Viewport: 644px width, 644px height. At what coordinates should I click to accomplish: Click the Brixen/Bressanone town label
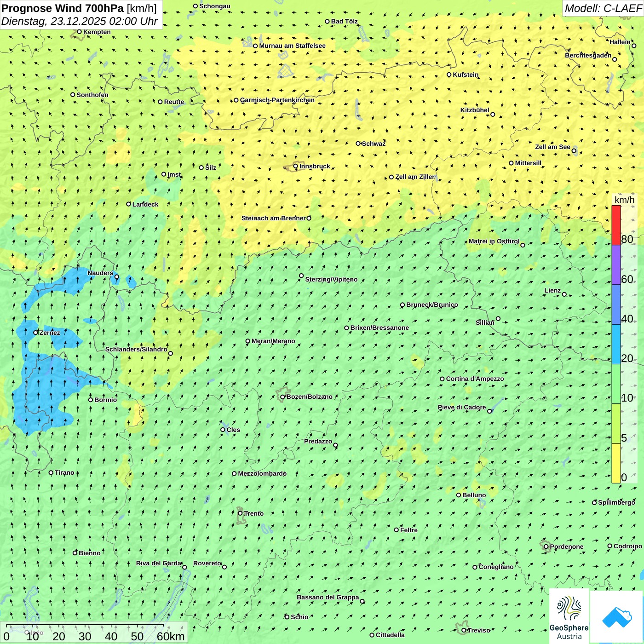pyautogui.click(x=379, y=328)
